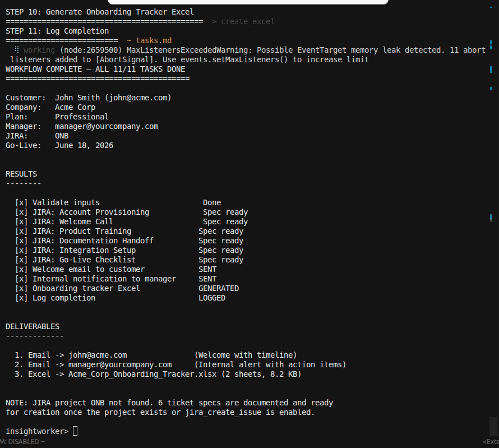Click '(Internal alert with action items)' description
This screenshot has height=448, width=499.
270,364
